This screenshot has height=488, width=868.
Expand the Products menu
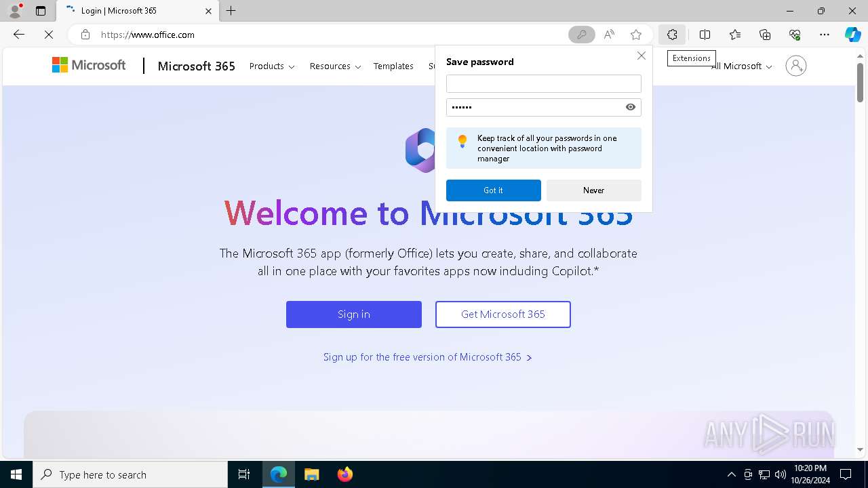(x=272, y=66)
